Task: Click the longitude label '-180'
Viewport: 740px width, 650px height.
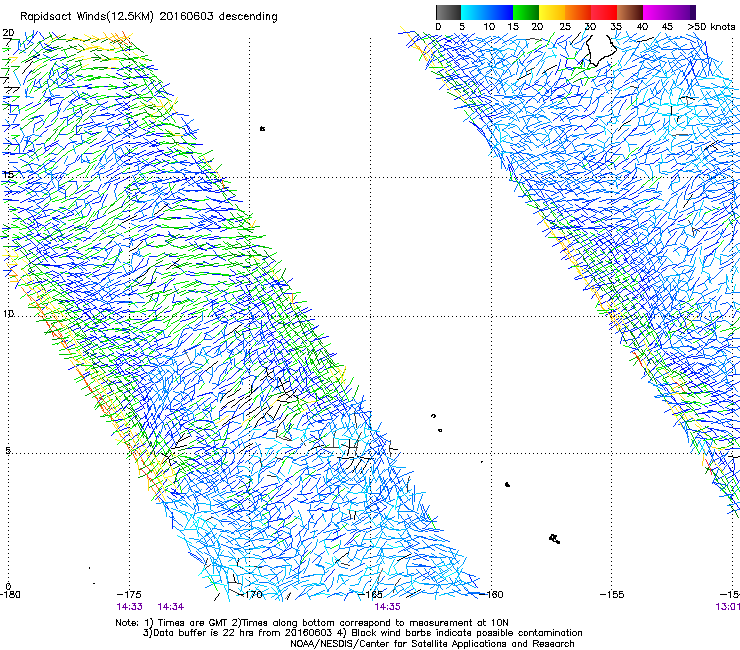Action: tap(10, 594)
